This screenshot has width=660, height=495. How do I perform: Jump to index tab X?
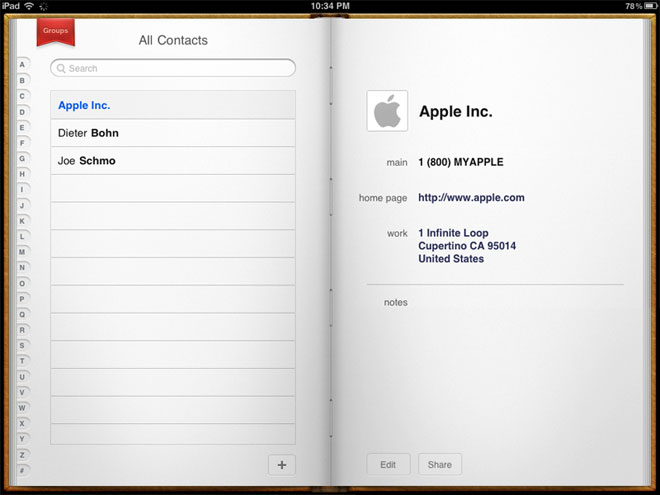tap(22, 423)
